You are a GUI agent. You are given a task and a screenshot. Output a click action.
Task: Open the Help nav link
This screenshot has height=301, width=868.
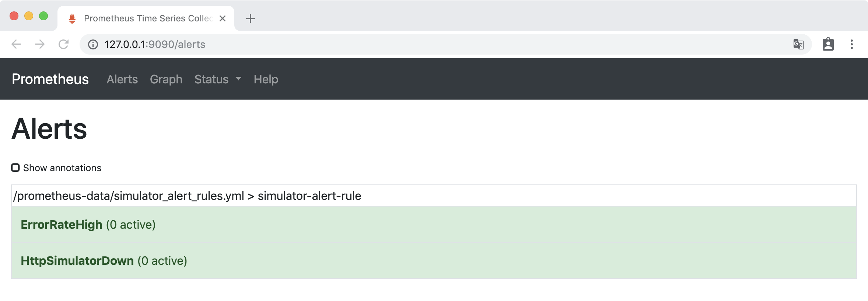click(x=266, y=79)
